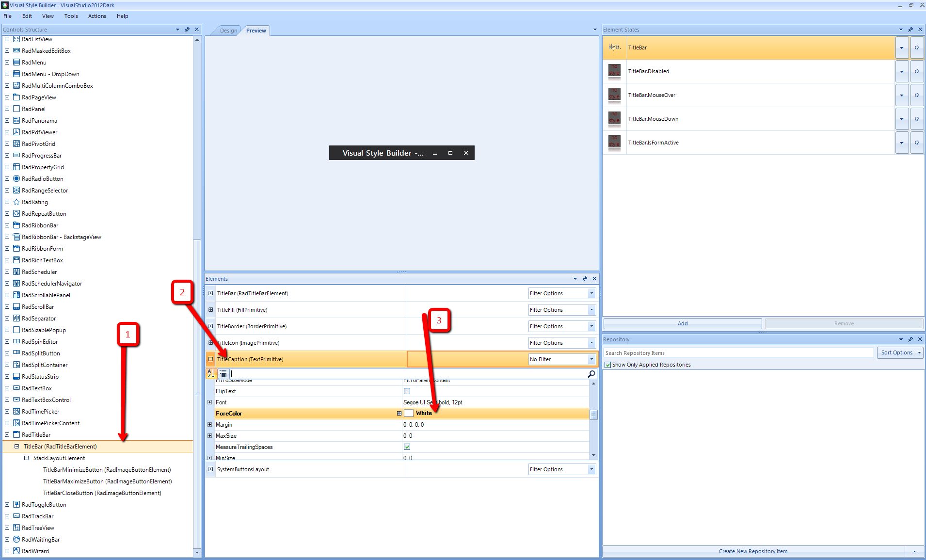
Task: Close the Controls Structure panel
Action: pos(197,30)
